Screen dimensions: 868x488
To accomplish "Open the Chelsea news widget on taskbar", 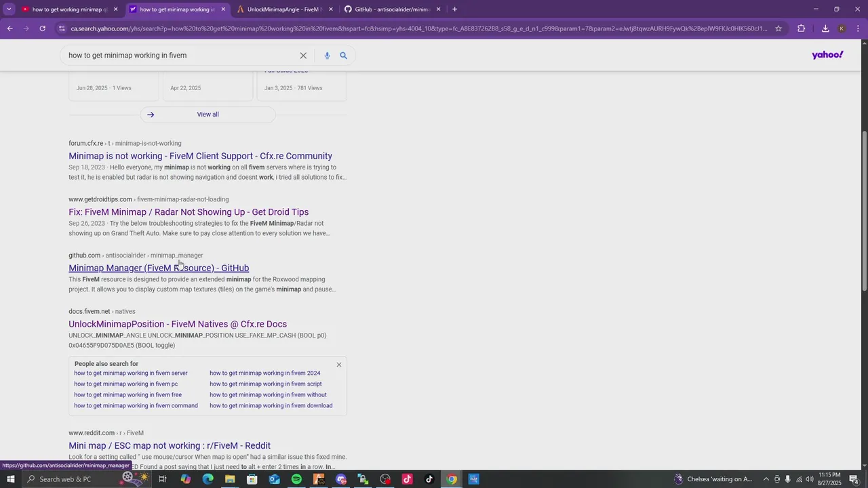I will tap(713, 479).
